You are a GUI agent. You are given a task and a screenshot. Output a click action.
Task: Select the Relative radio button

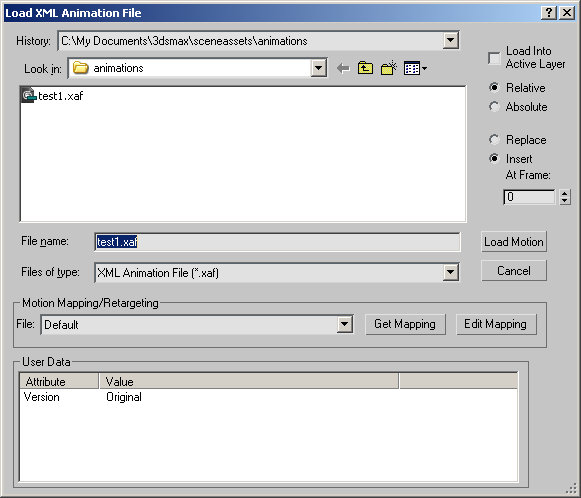[494, 87]
